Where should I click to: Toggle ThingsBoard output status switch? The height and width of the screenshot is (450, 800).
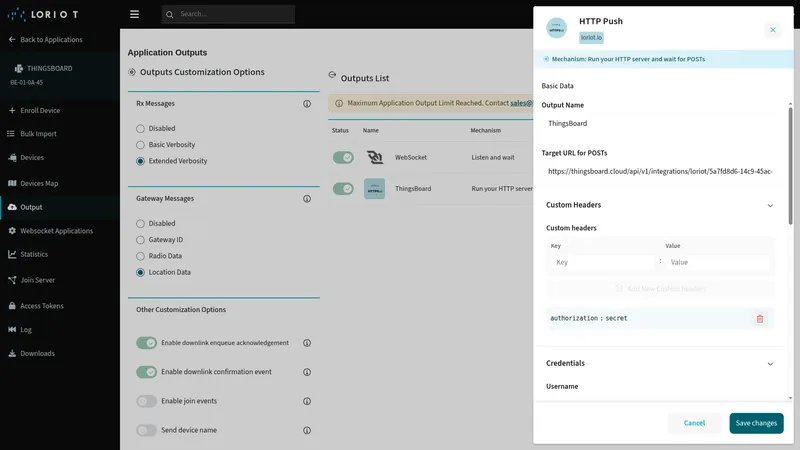pyautogui.click(x=343, y=189)
